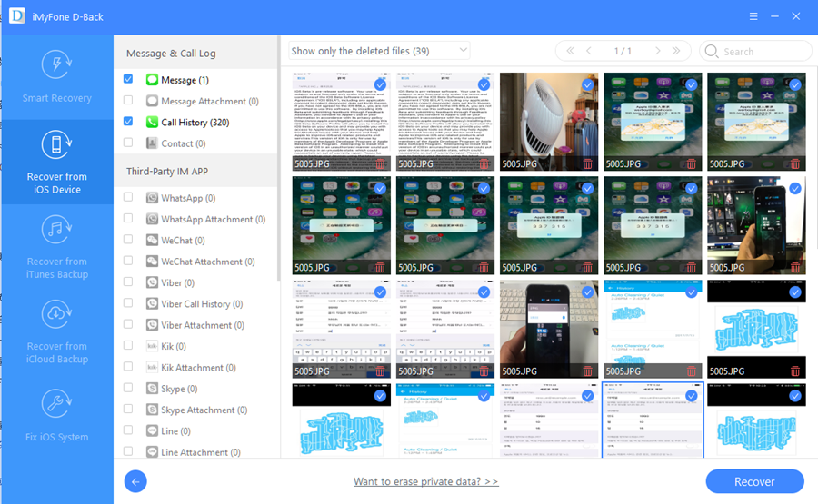Jump to first page with double-left arrow
The image size is (818, 504).
[570, 51]
